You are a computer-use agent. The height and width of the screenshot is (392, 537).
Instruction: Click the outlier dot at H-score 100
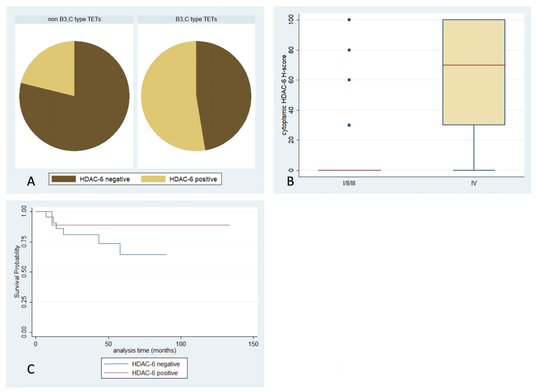349,20
